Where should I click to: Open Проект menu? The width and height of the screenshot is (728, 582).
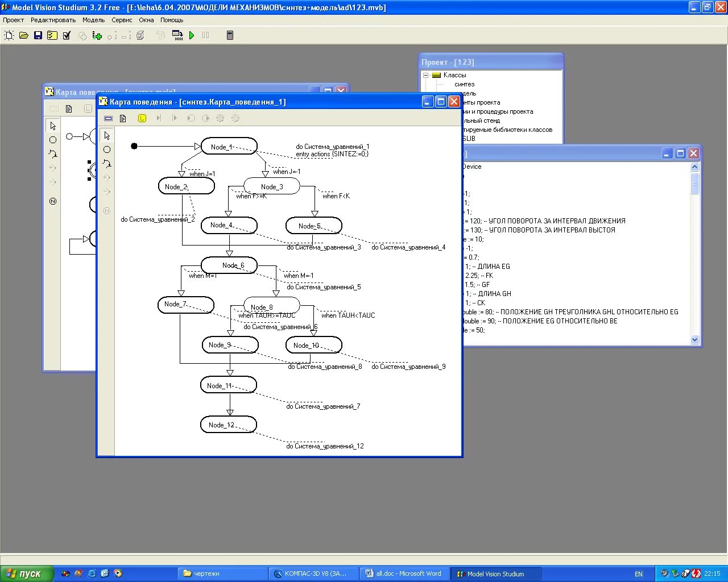click(x=14, y=20)
